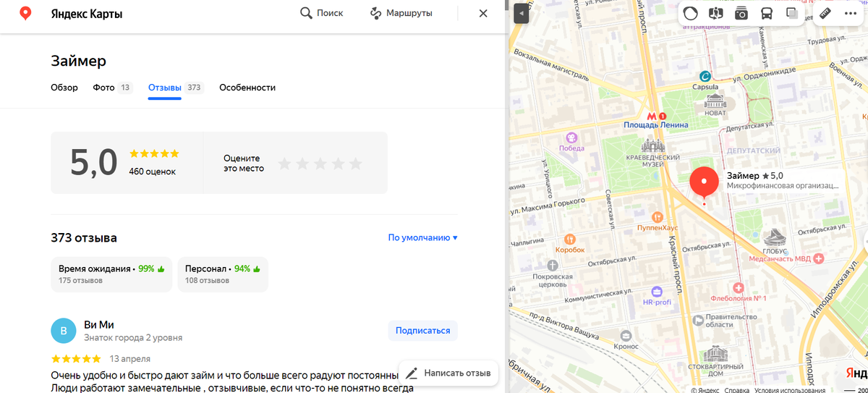
Task: Click the Коробок restaurant marker
Action: (x=570, y=238)
